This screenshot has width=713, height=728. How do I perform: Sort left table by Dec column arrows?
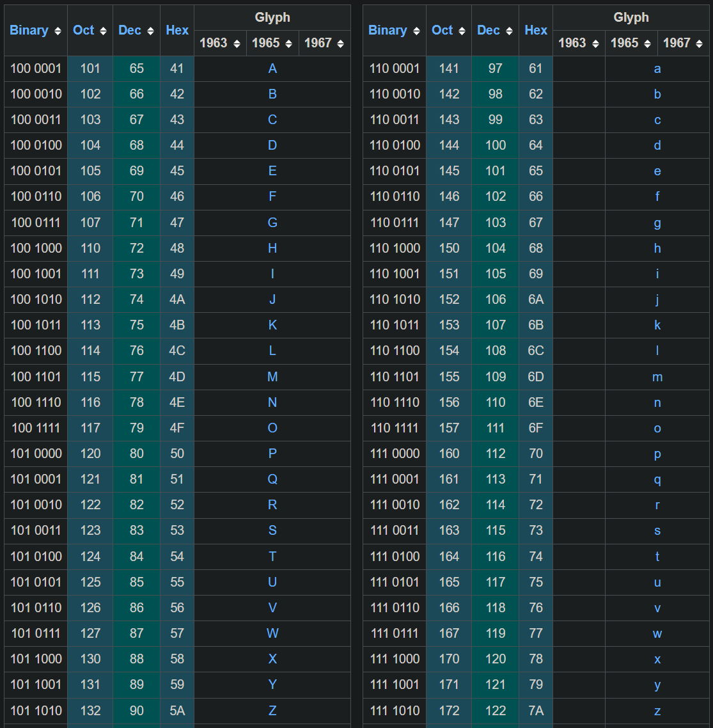pos(150,31)
